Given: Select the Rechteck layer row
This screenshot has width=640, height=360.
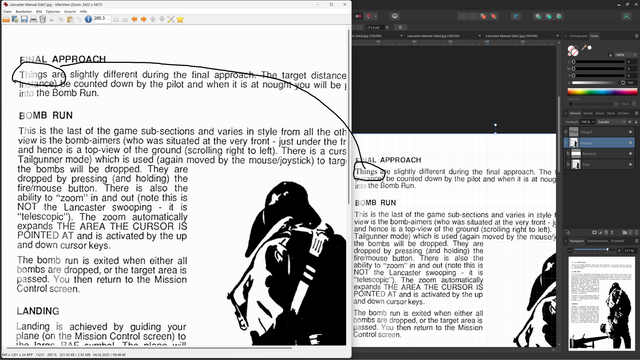Looking at the screenshot, I should tap(599, 153).
